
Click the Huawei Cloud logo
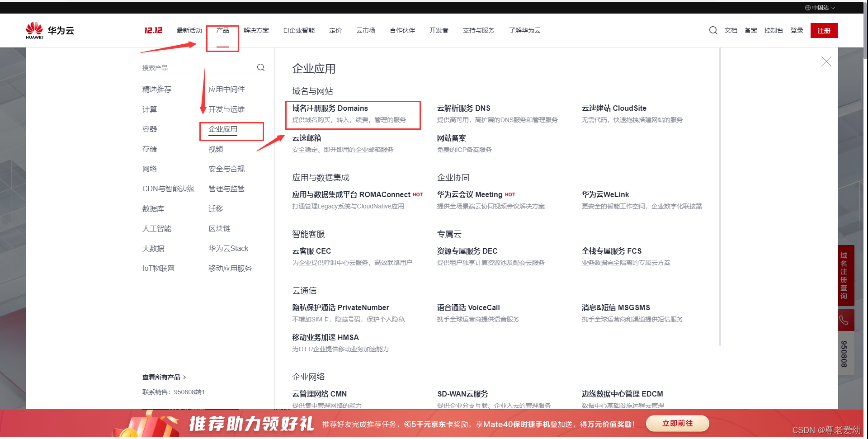[x=50, y=30]
